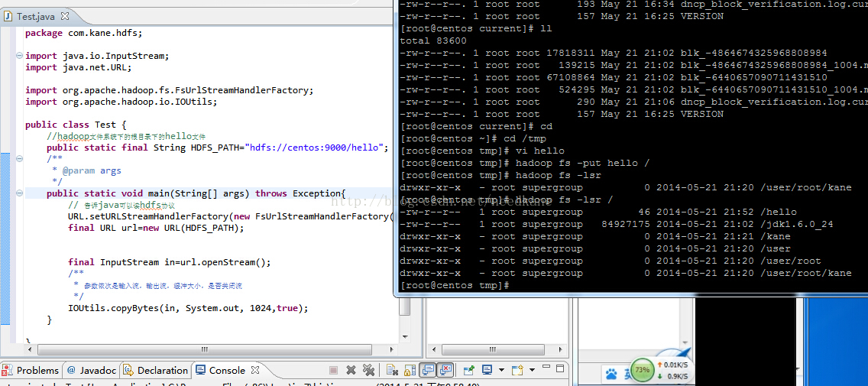
Task: Click 'import java.net.URL;' line
Action: 79,67
